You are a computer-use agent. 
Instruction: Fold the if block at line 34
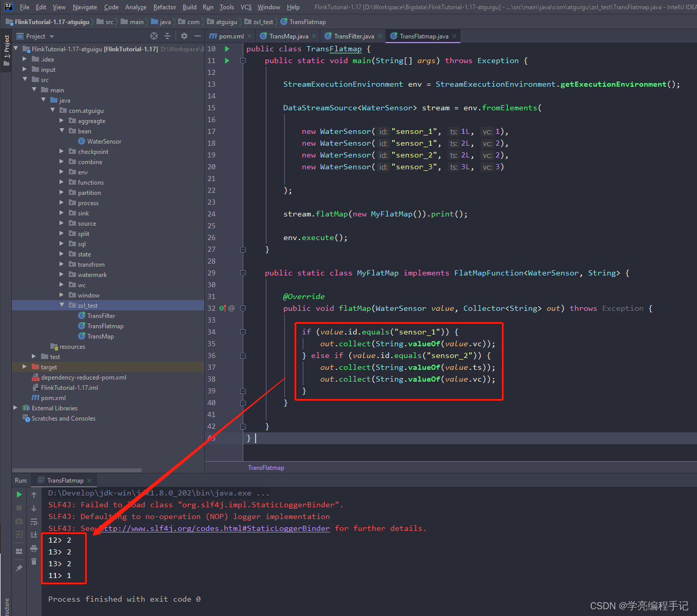(x=243, y=332)
